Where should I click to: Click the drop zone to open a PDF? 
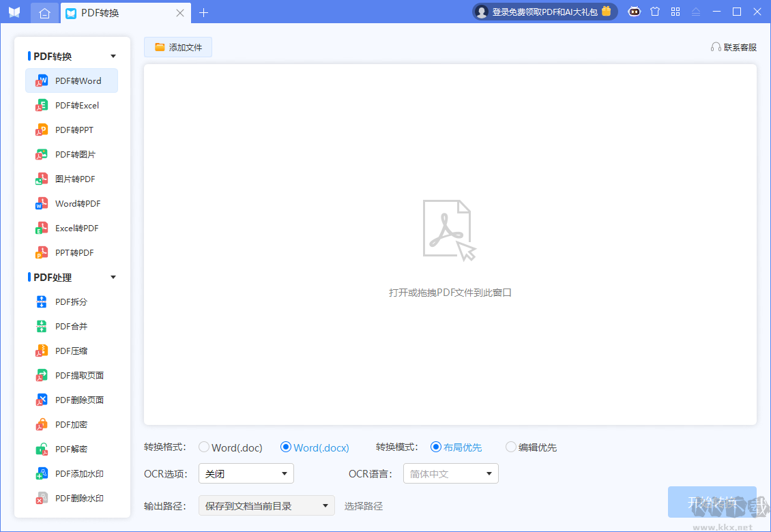pyautogui.click(x=450, y=246)
